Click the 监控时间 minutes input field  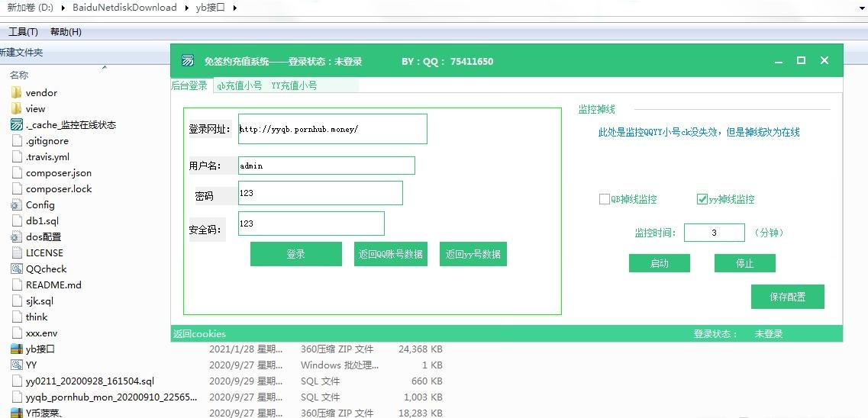coord(714,233)
